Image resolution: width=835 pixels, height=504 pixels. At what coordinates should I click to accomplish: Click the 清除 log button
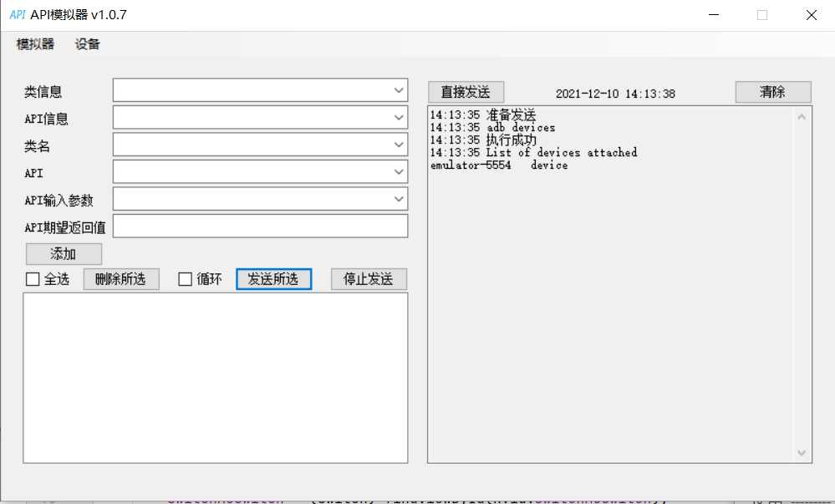[x=773, y=92]
